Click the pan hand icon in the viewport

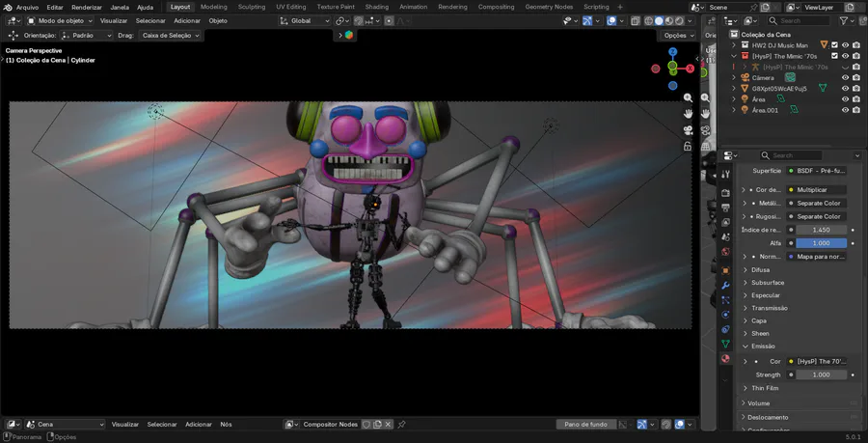pos(689,114)
